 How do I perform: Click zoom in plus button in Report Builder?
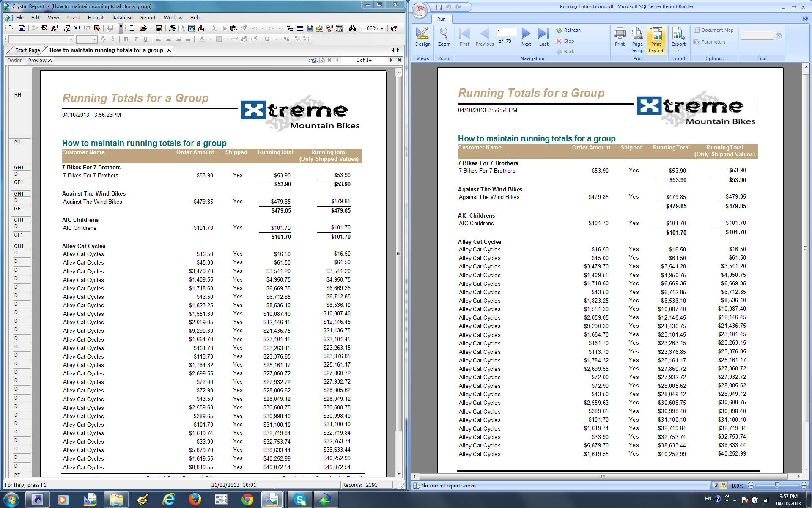(x=804, y=485)
